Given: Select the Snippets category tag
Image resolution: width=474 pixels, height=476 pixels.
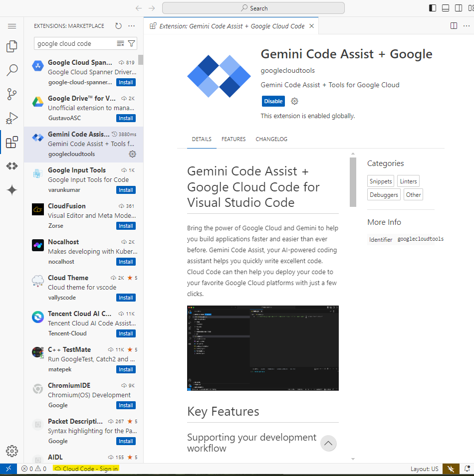Looking at the screenshot, I should coord(380,181).
